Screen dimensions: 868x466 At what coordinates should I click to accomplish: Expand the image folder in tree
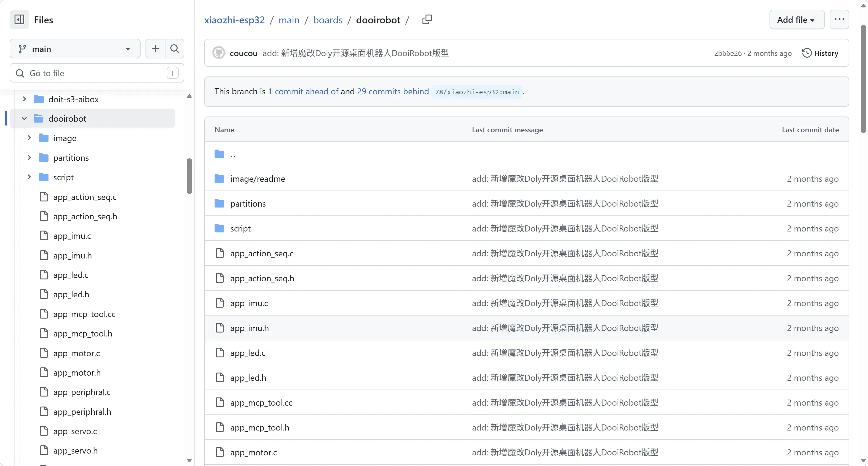[x=29, y=138]
